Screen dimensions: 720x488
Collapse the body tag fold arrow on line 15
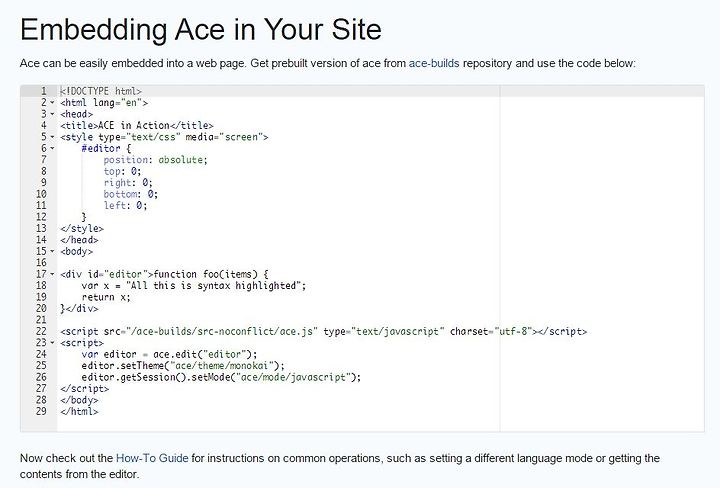tap(52, 252)
